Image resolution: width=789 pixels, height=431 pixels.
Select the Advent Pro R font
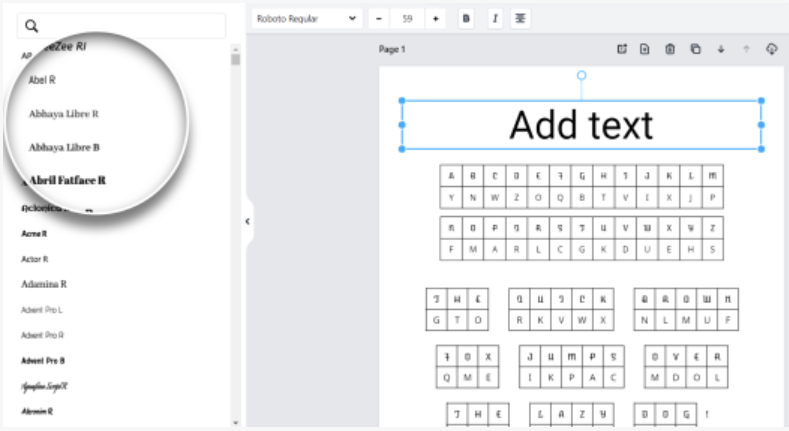(42, 335)
